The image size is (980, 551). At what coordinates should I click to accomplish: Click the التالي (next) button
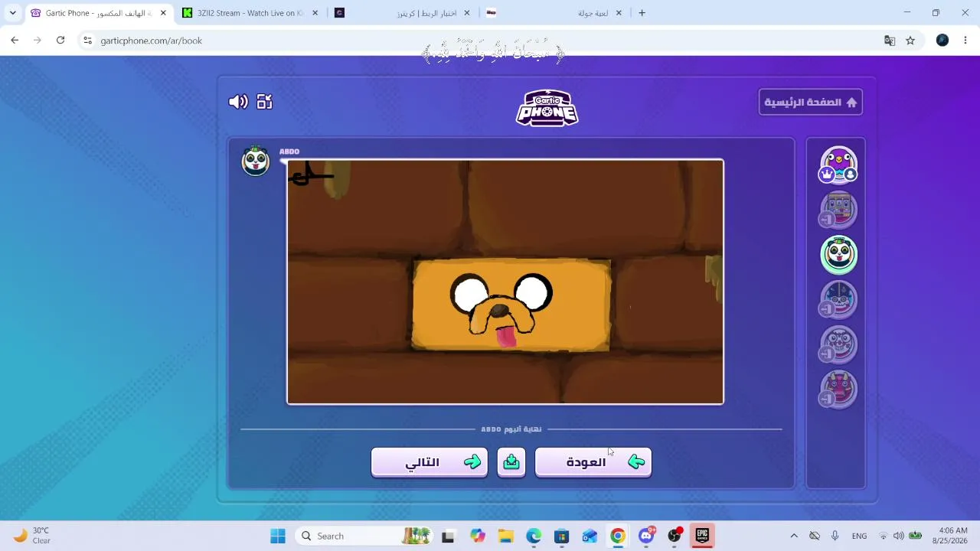(x=430, y=462)
